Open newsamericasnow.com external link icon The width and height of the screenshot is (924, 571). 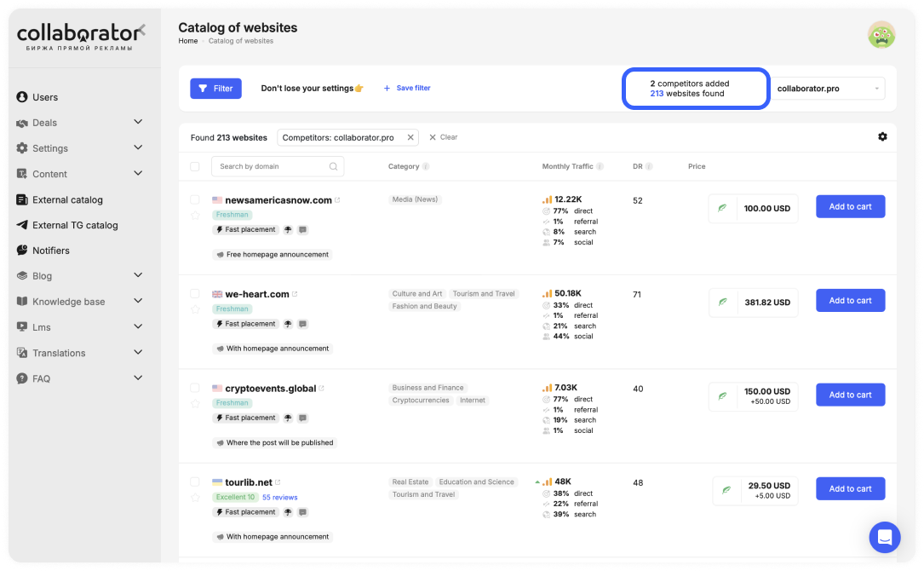click(337, 200)
